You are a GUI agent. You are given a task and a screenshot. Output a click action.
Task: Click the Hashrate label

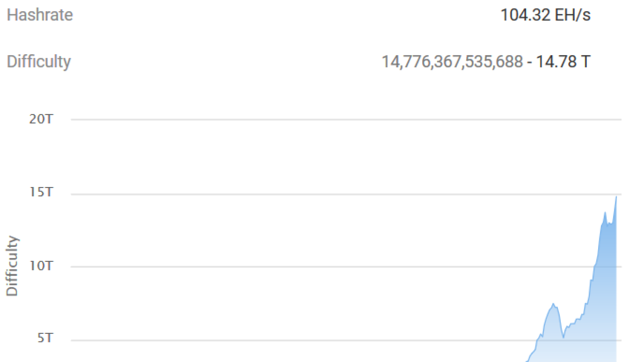pos(40,15)
